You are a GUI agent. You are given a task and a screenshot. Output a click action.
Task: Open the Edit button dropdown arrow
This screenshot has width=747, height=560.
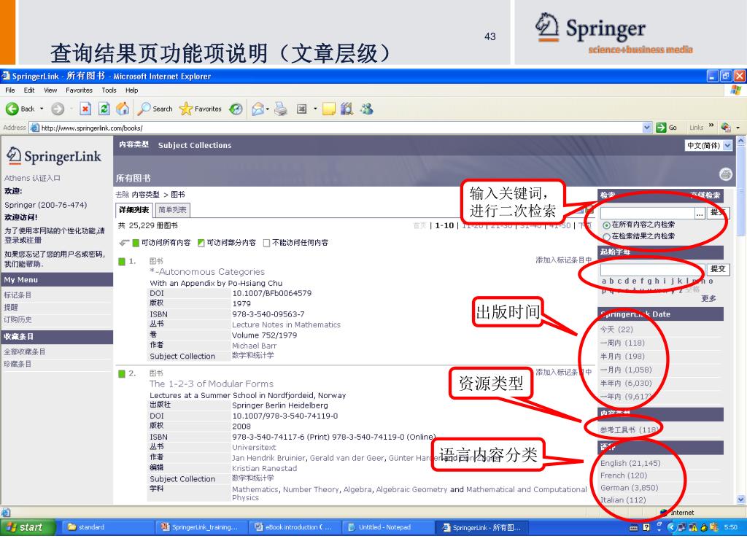[315, 109]
